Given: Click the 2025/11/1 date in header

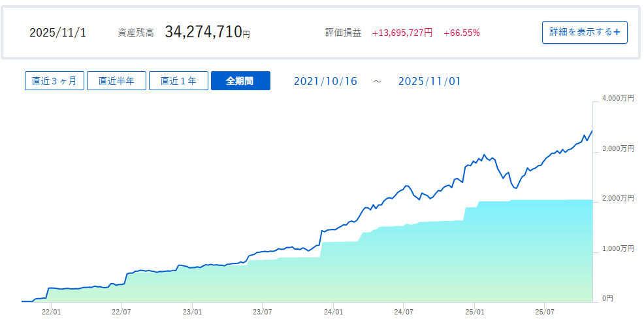Looking at the screenshot, I should [57, 33].
